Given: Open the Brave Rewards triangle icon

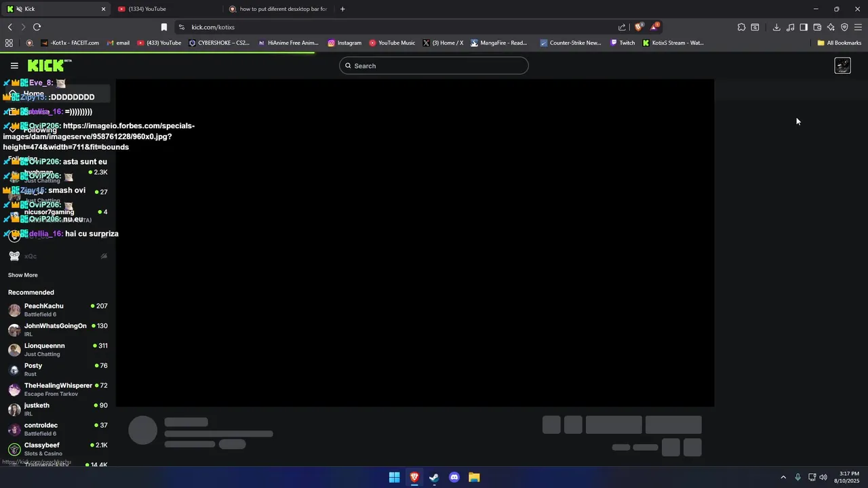Looking at the screenshot, I should coord(654,27).
